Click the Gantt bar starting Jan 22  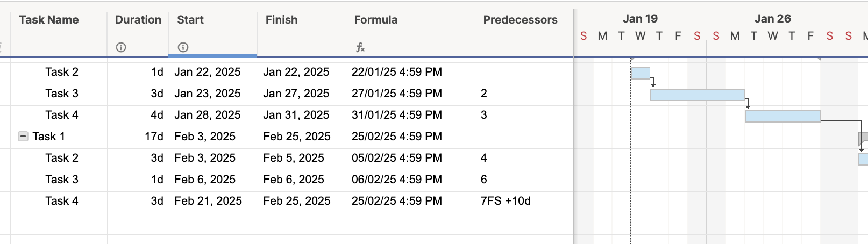[641, 73]
